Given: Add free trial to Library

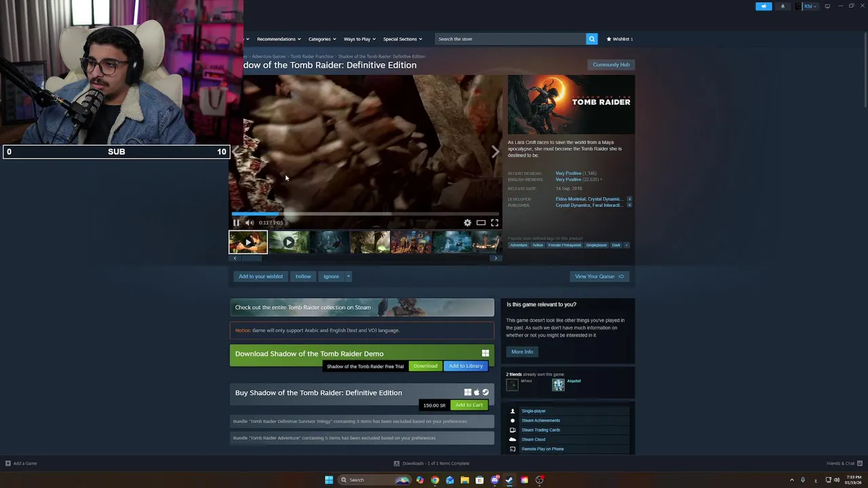Looking at the screenshot, I should [466, 366].
